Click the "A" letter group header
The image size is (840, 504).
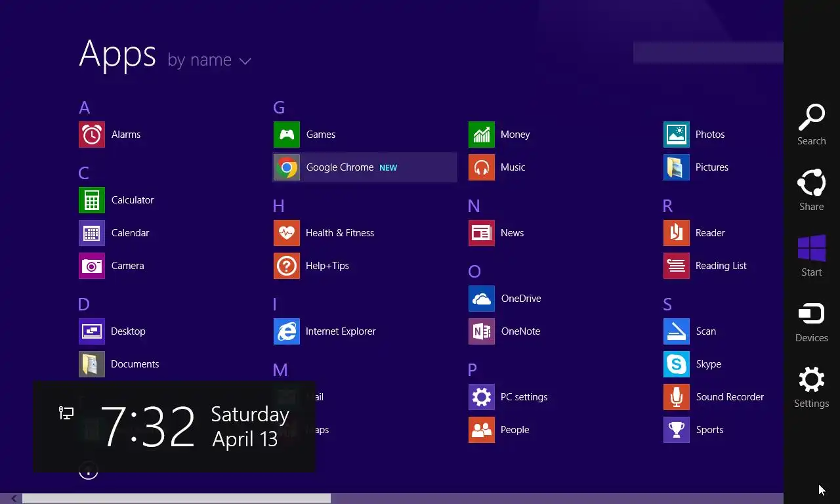click(84, 108)
